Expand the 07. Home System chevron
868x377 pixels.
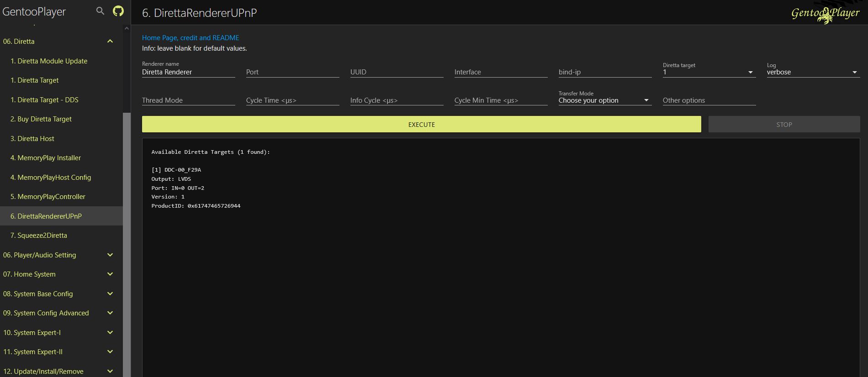(110, 274)
